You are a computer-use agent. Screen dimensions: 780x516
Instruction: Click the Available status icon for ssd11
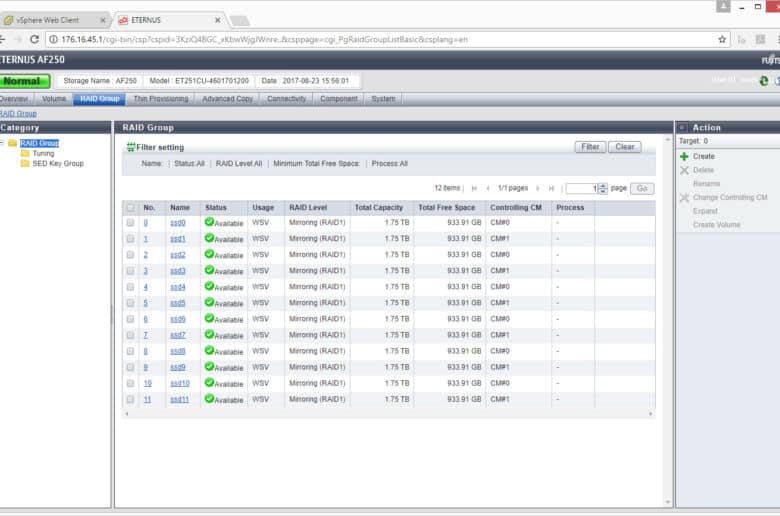click(209, 399)
